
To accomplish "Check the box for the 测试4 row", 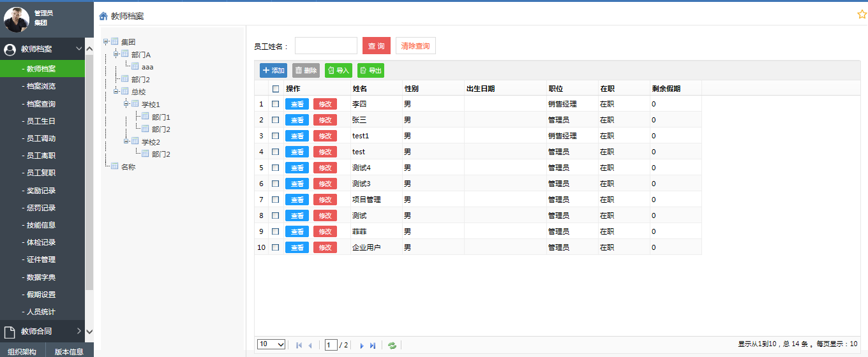I will (x=276, y=168).
